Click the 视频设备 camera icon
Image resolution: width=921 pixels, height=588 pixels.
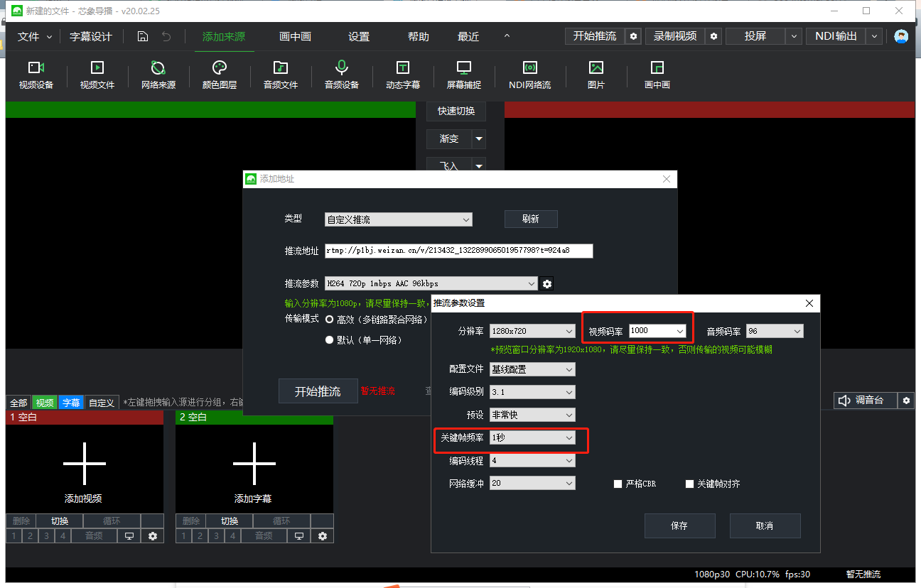(36, 68)
